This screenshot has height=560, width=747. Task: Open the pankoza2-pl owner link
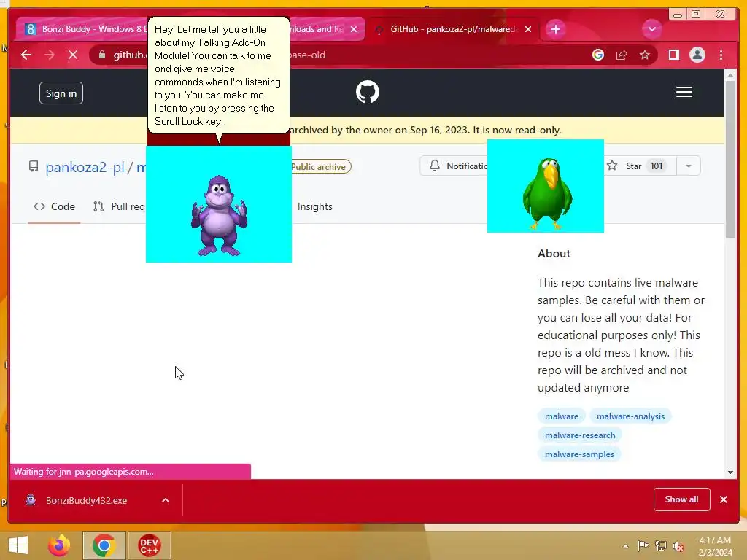[x=85, y=167]
